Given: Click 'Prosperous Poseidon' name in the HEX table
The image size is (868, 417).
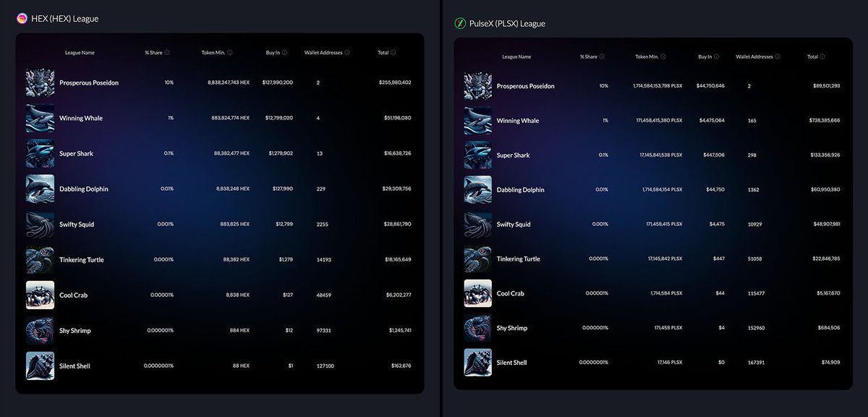Looking at the screenshot, I should pyautogui.click(x=89, y=83).
